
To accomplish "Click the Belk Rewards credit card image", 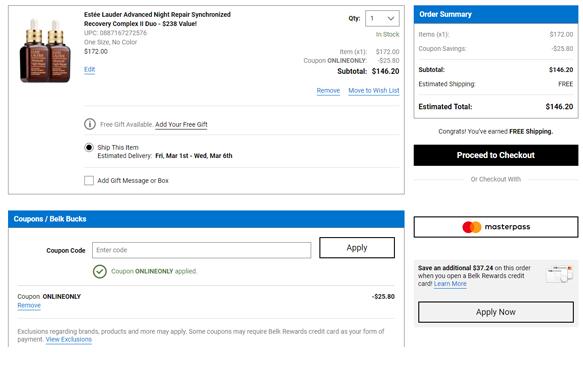I will tap(559, 274).
